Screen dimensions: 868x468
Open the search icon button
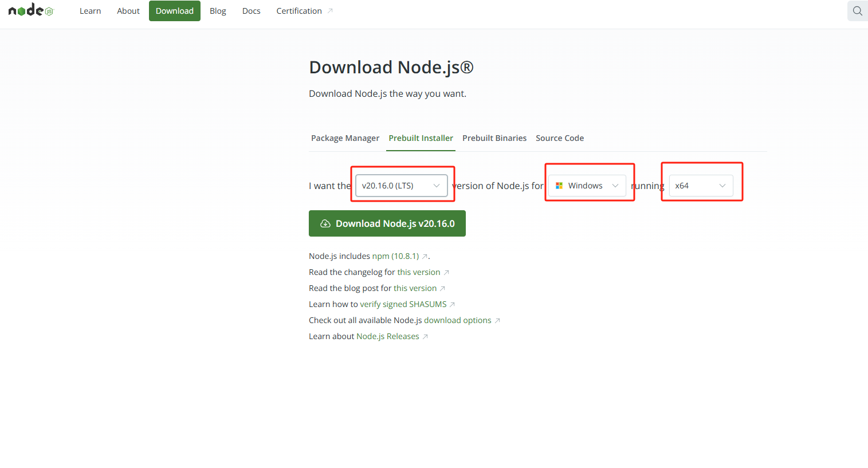857,11
